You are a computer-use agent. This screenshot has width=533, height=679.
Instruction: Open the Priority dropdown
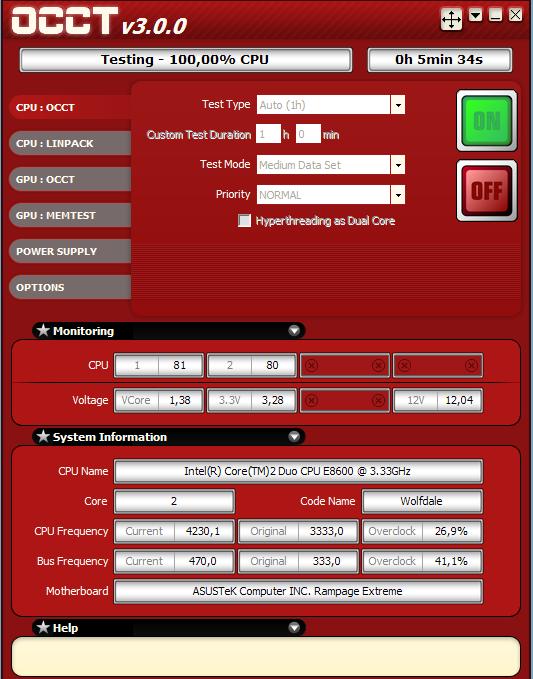[x=397, y=195]
